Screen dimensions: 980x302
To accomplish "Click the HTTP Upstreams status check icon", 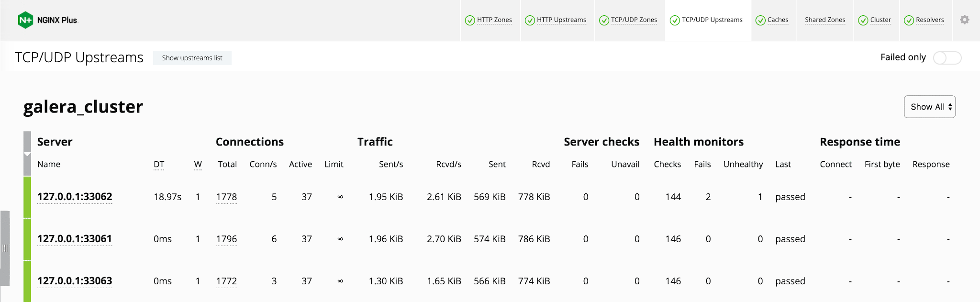I will [x=530, y=20].
